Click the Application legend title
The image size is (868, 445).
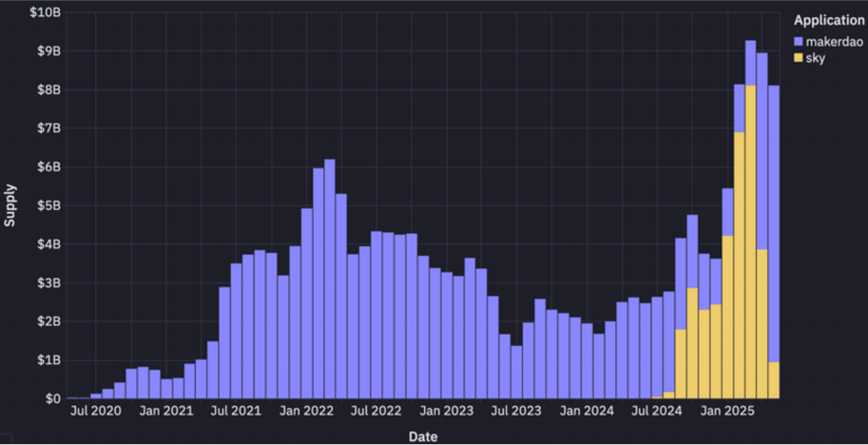coord(829,21)
